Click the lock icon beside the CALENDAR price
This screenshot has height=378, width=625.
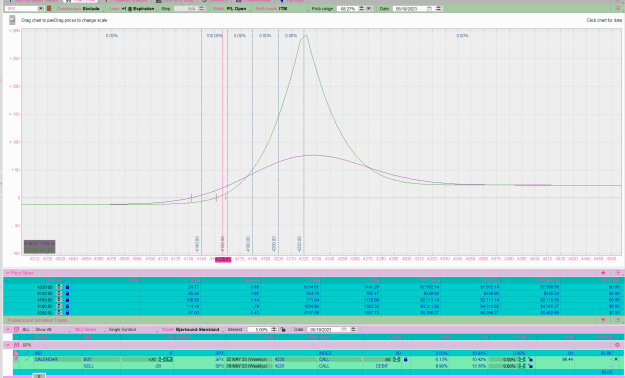pos(405,359)
